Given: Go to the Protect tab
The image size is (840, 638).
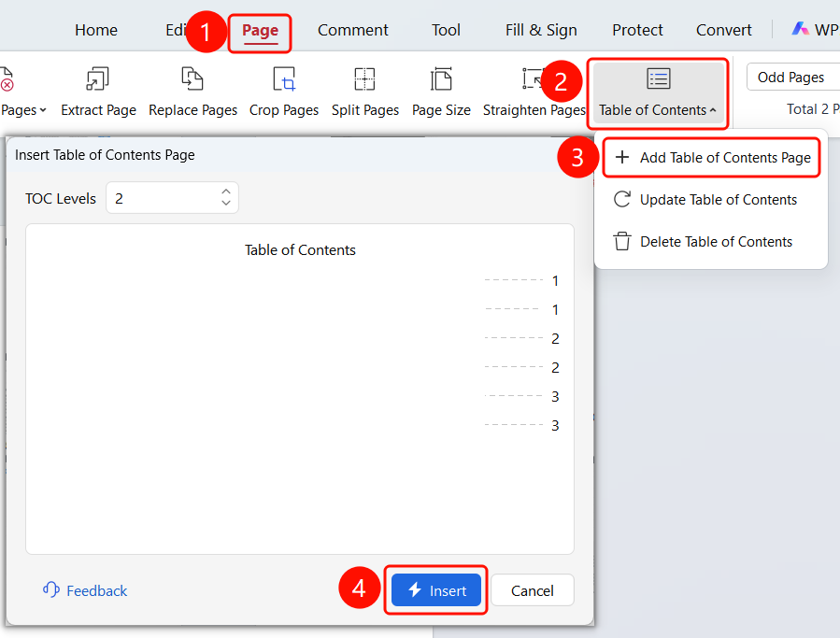Looking at the screenshot, I should pos(637,30).
